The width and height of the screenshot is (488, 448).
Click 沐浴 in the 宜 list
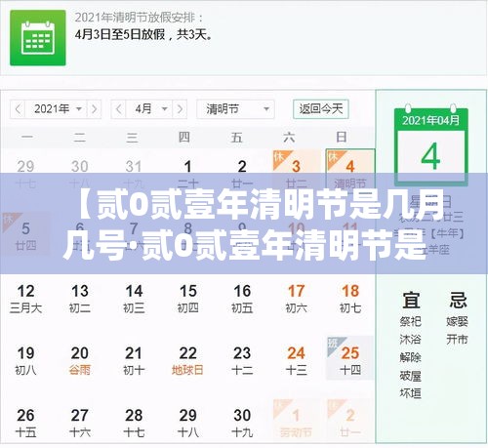(x=411, y=340)
